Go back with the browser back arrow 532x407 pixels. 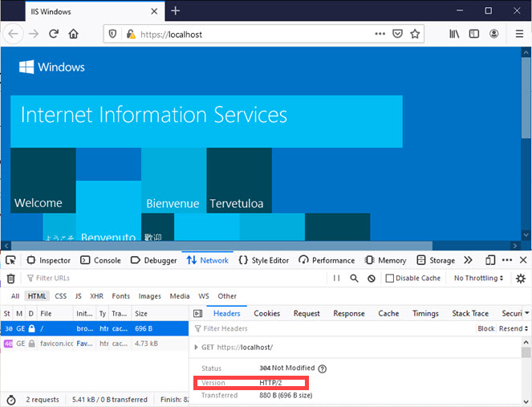pyautogui.click(x=13, y=34)
